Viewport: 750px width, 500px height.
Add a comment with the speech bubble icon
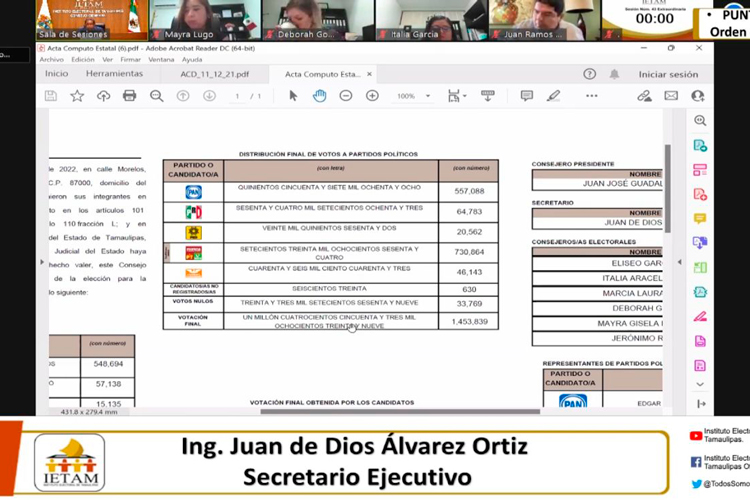tap(527, 96)
